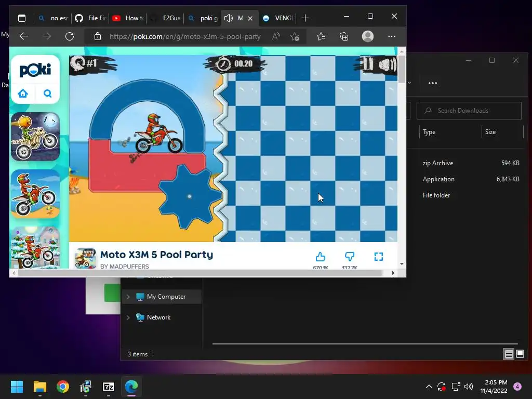Viewport: 532px width, 399px height.
Task: Click Search Downloads box in File Explorer
Action: 469,111
